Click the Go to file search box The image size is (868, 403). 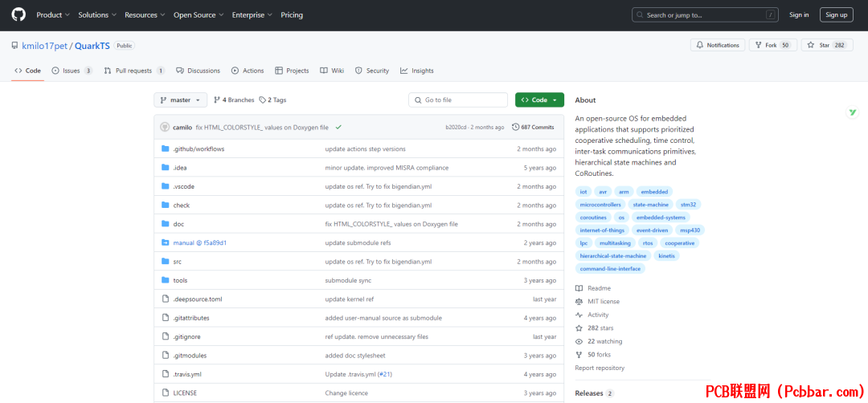(458, 100)
